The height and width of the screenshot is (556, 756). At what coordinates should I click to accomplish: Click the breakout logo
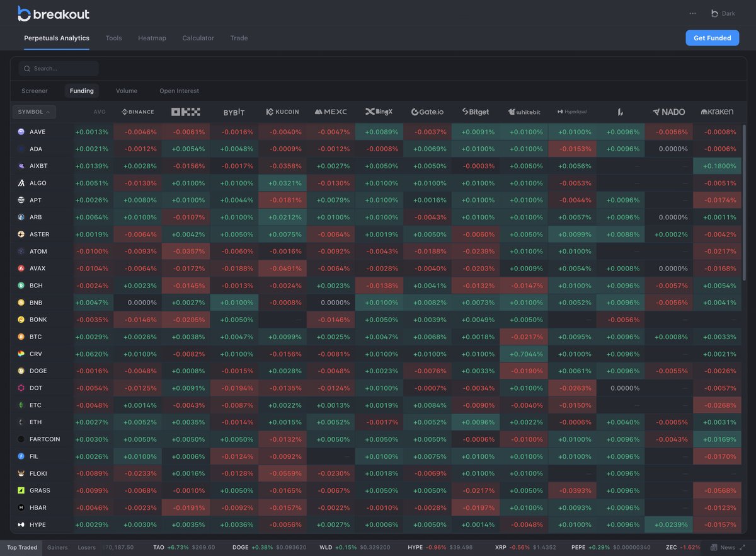tap(54, 14)
